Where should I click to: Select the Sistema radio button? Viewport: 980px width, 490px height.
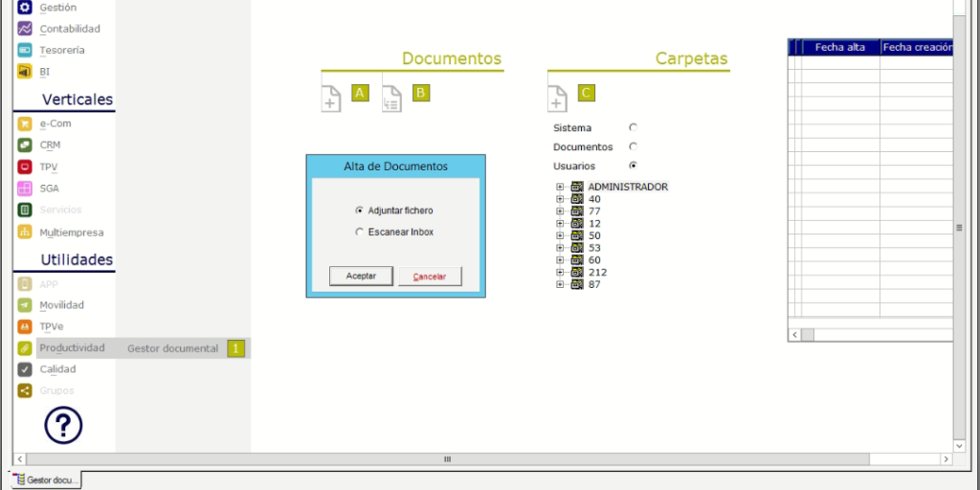click(634, 127)
